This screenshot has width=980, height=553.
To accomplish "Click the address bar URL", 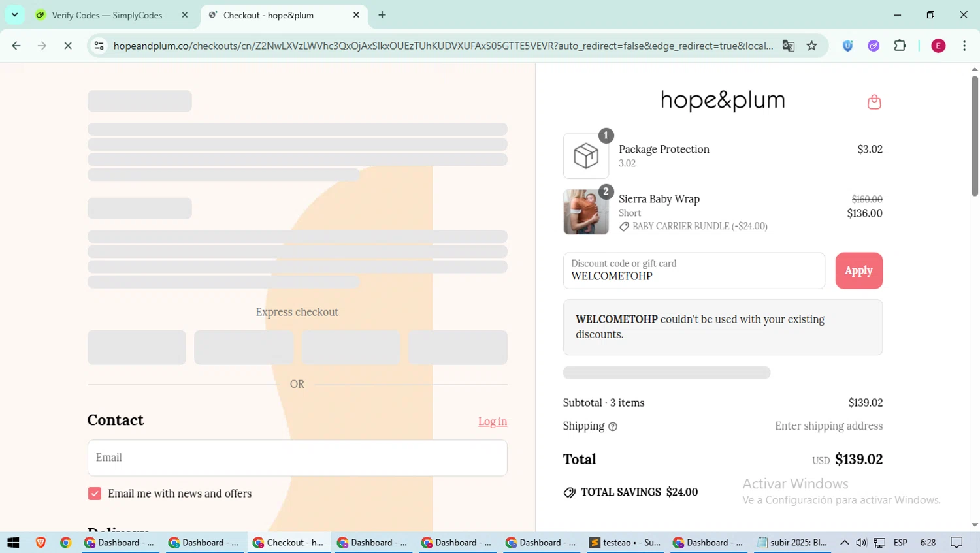I will click(443, 46).
